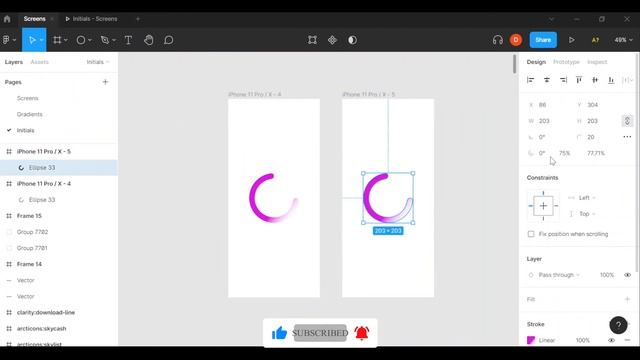Switch to the Layers tab
Viewport: 640px width, 360px height.
click(x=14, y=62)
